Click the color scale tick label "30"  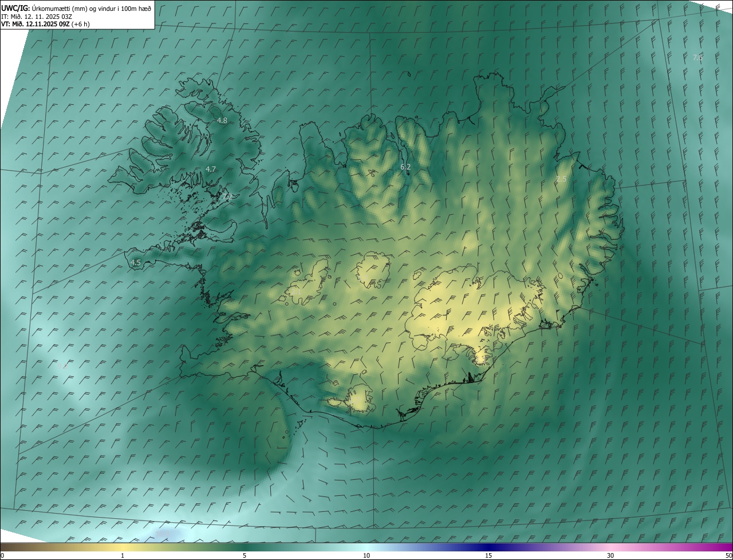(x=610, y=555)
